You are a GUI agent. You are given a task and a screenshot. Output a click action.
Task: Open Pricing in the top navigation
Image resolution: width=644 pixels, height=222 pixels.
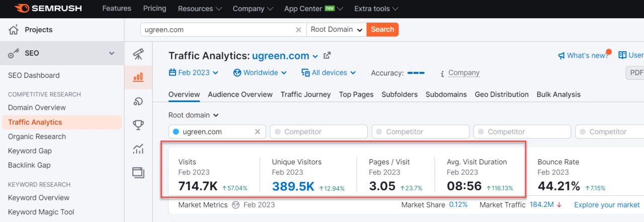pyautogui.click(x=154, y=9)
